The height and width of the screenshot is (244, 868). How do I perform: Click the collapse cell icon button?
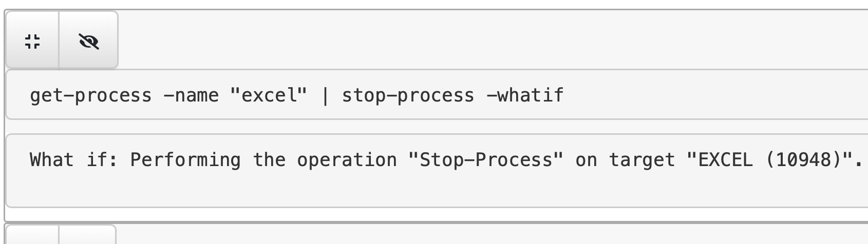[32, 41]
